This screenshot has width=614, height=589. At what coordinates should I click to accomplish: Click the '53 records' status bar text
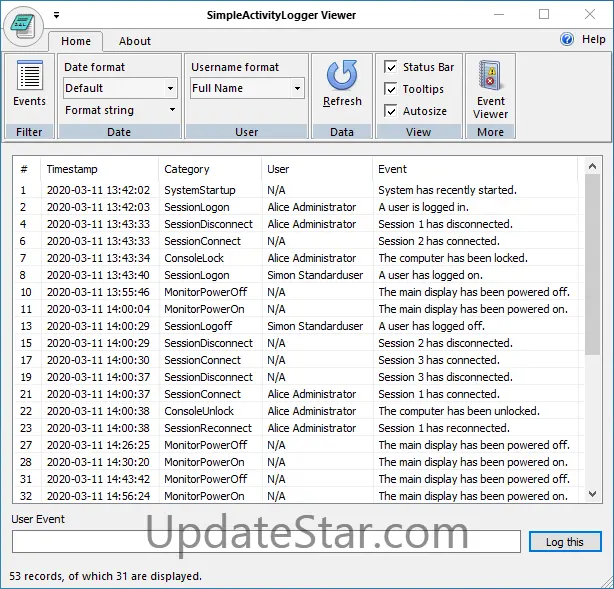point(105,576)
